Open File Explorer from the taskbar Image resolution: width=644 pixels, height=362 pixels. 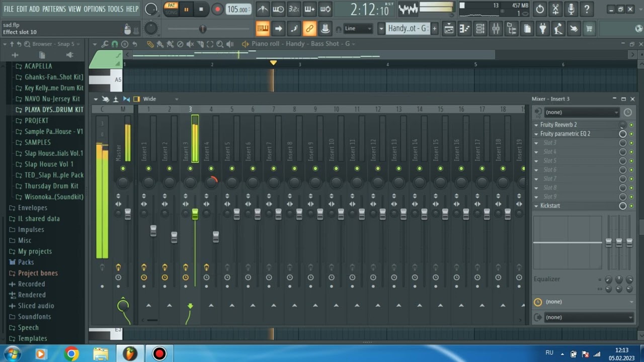click(101, 354)
